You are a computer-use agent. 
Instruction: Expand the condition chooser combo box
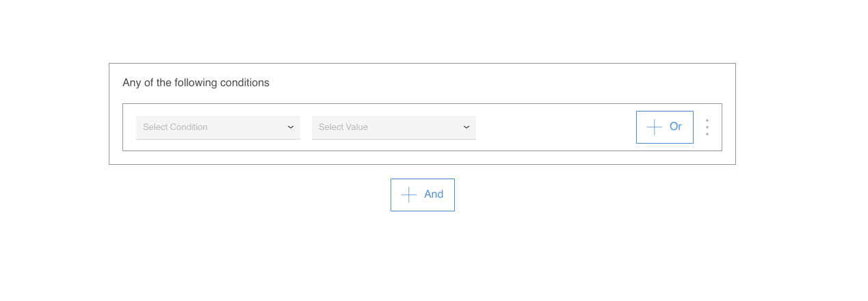coord(218,127)
